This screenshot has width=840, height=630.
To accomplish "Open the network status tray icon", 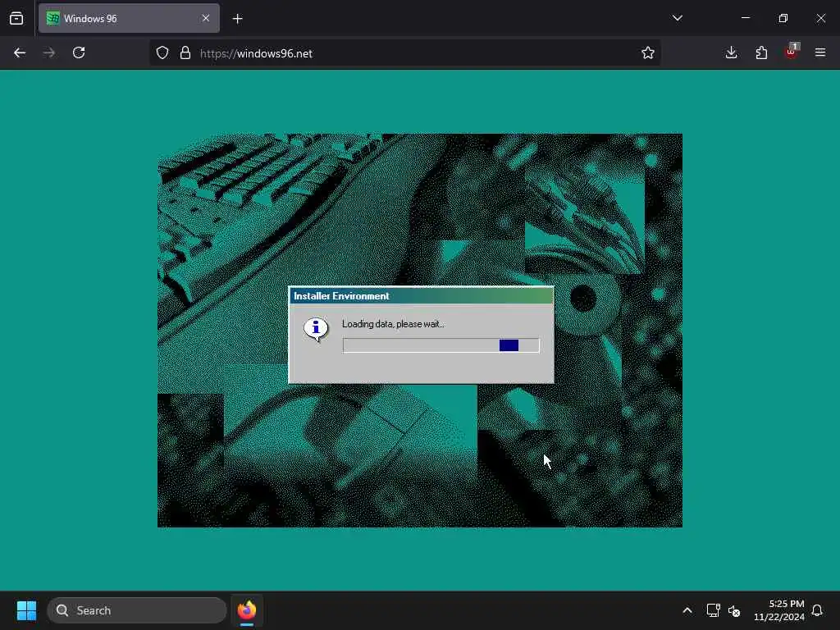I will tap(713, 610).
